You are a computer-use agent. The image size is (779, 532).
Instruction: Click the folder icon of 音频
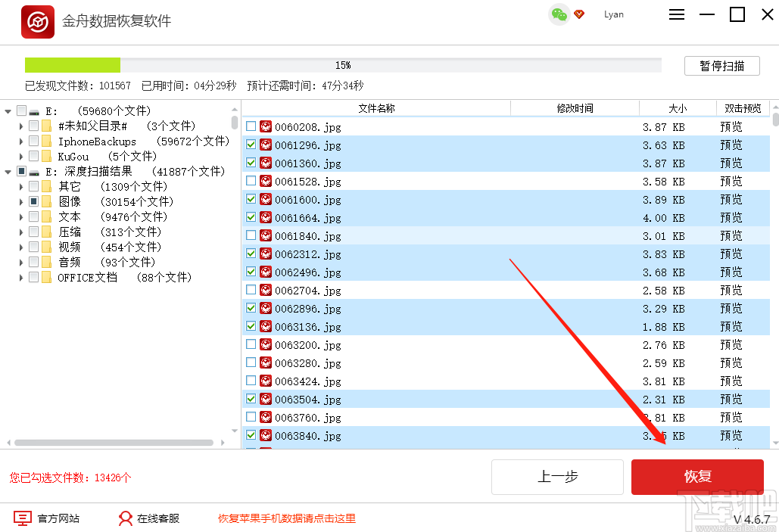[x=47, y=262]
